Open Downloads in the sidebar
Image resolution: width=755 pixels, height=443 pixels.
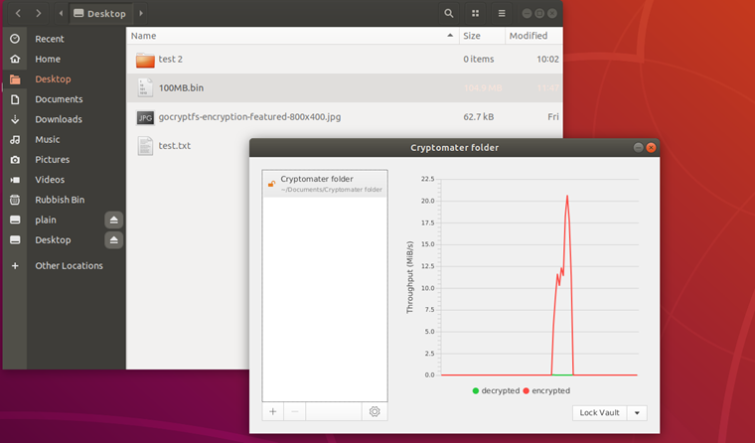tap(64, 119)
